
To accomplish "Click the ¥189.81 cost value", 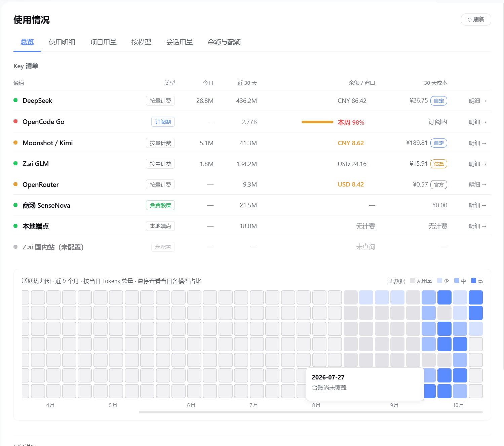I will tap(417, 143).
